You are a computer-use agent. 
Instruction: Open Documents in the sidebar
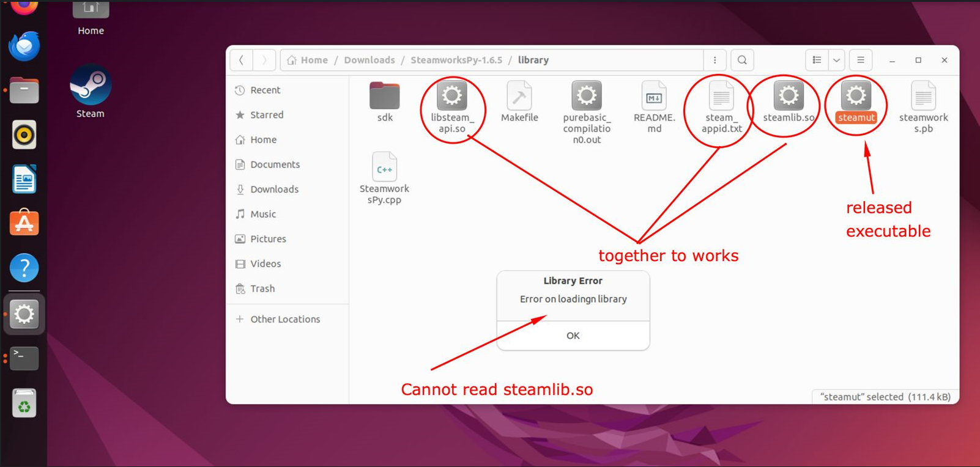click(288, 164)
